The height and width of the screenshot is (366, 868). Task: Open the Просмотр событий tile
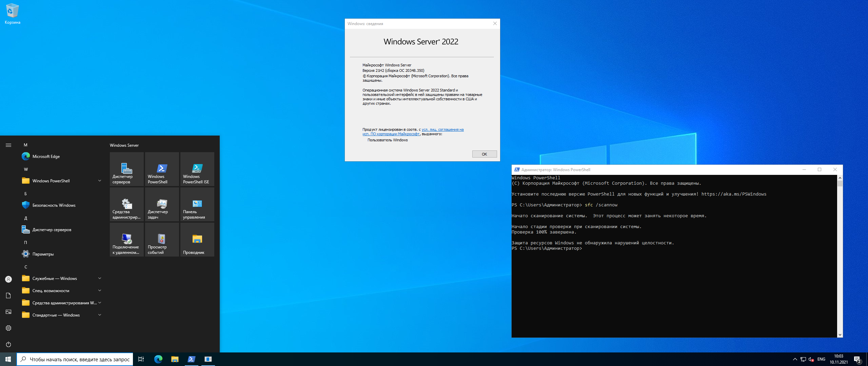(x=162, y=240)
